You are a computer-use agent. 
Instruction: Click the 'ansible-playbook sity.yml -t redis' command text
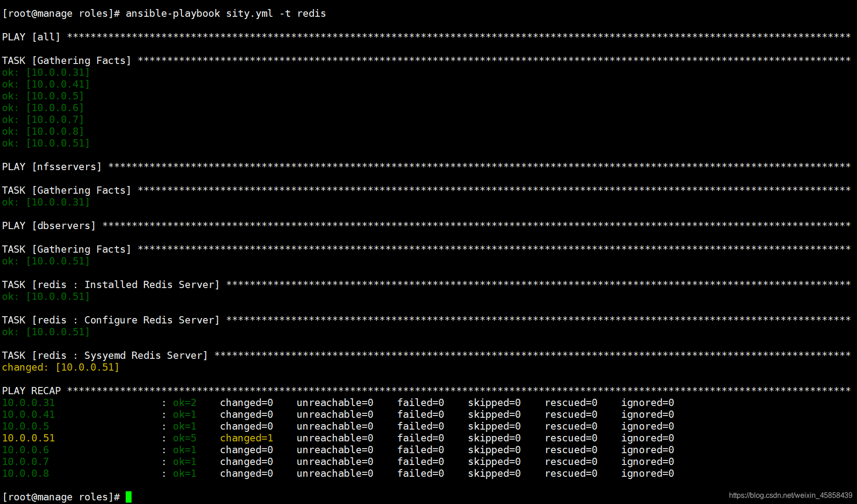[225, 14]
